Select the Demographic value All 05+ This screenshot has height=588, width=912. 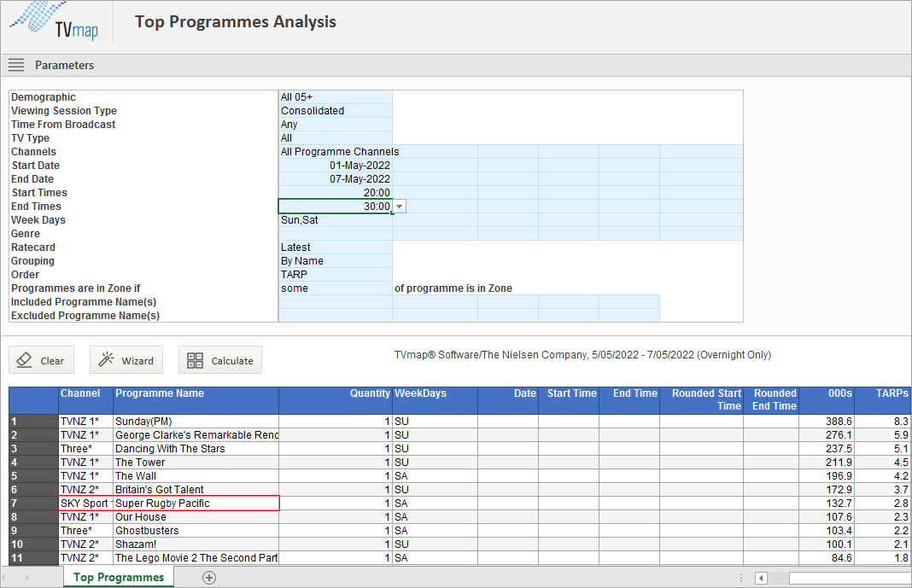click(336, 97)
